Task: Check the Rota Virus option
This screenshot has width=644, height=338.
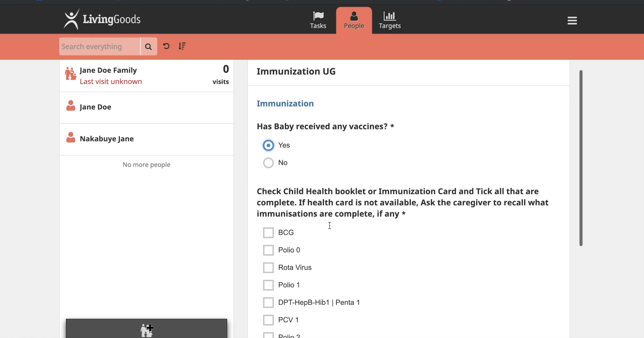Action: pyautogui.click(x=268, y=268)
